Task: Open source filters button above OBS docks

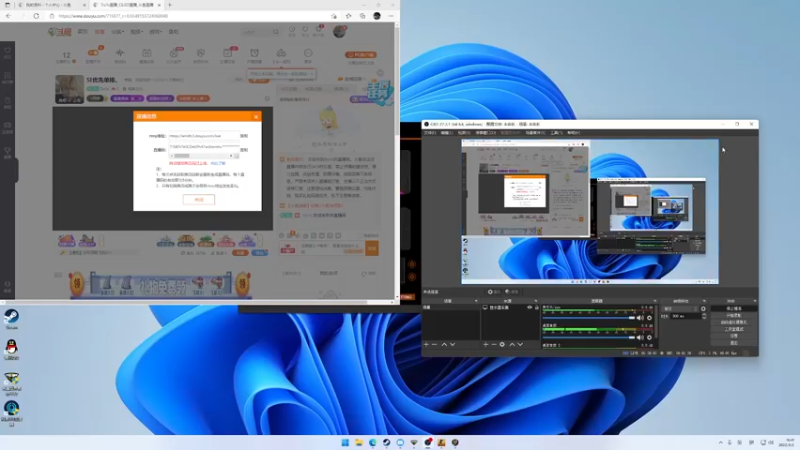Action: (x=512, y=292)
